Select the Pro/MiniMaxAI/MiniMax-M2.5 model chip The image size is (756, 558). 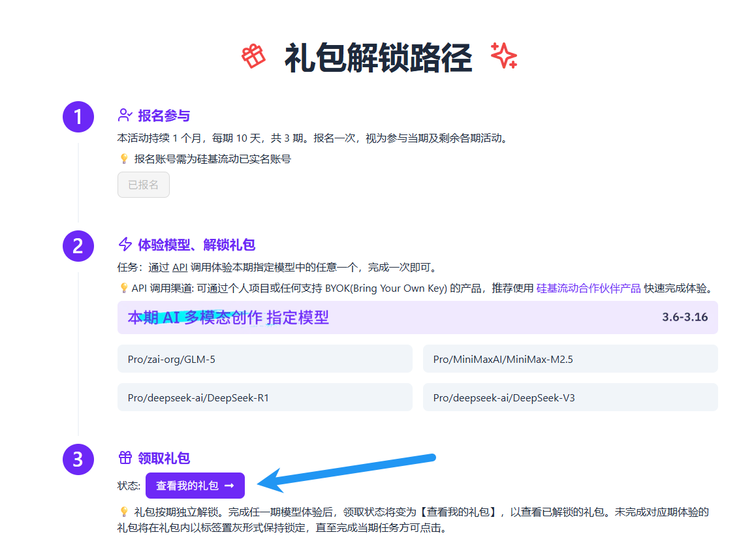570,359
